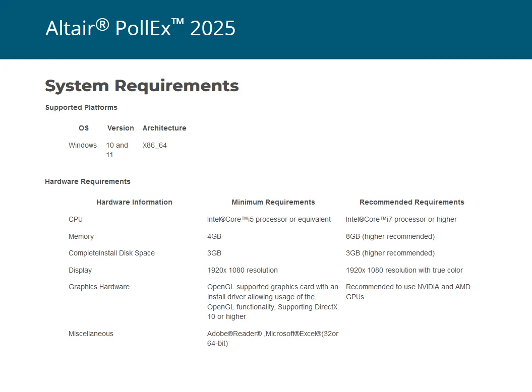
Task: Select the 4GB minimum memory cell
Action: pos(214,236)
